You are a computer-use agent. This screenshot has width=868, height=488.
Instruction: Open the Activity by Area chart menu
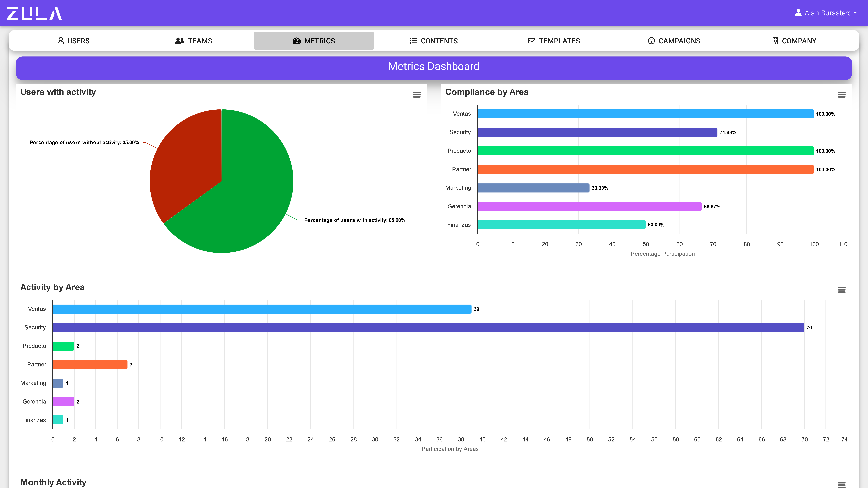pos(842,290)
